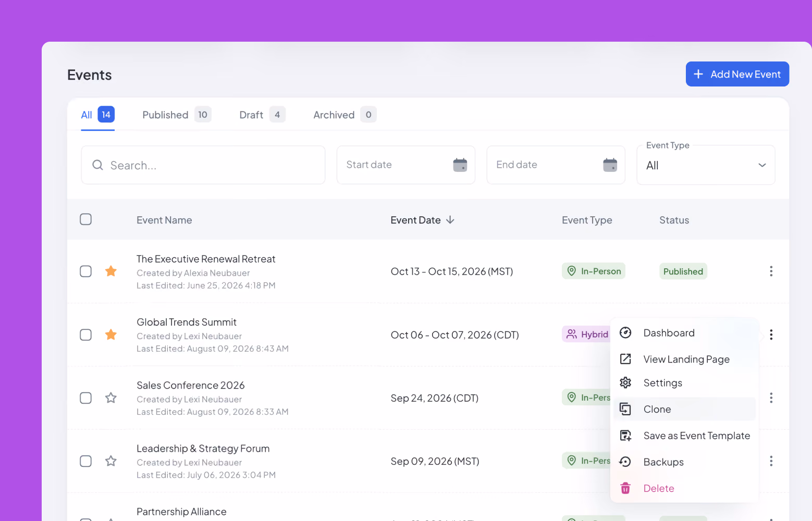Viewport: 812px width, 521px height.
Task: Focus the Search events field
Action: 203,165
